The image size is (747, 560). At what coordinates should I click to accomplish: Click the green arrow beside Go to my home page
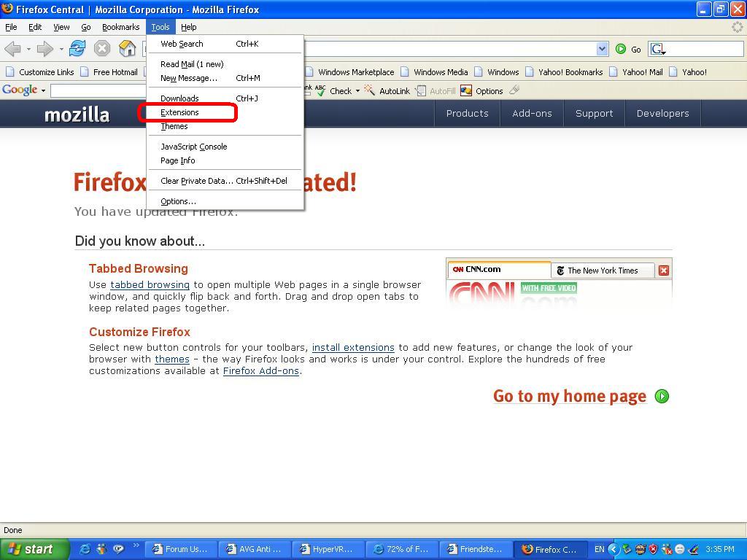point(662,396)
